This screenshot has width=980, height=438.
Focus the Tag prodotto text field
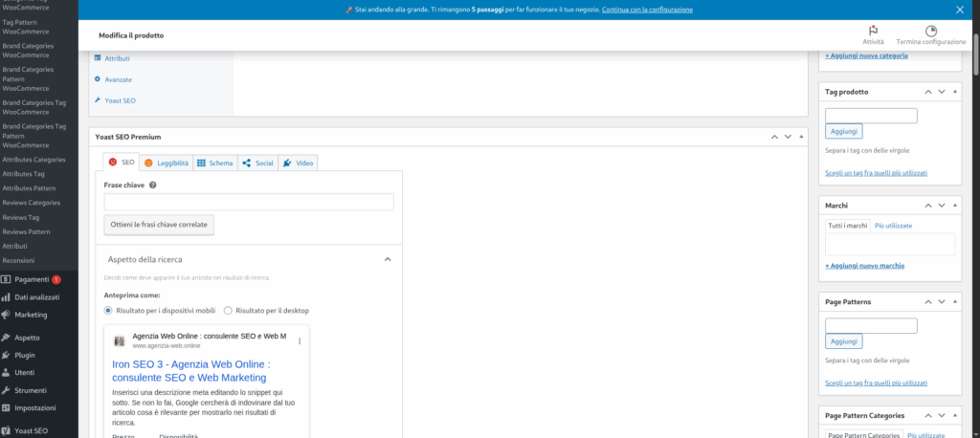[x=871, y=116]
